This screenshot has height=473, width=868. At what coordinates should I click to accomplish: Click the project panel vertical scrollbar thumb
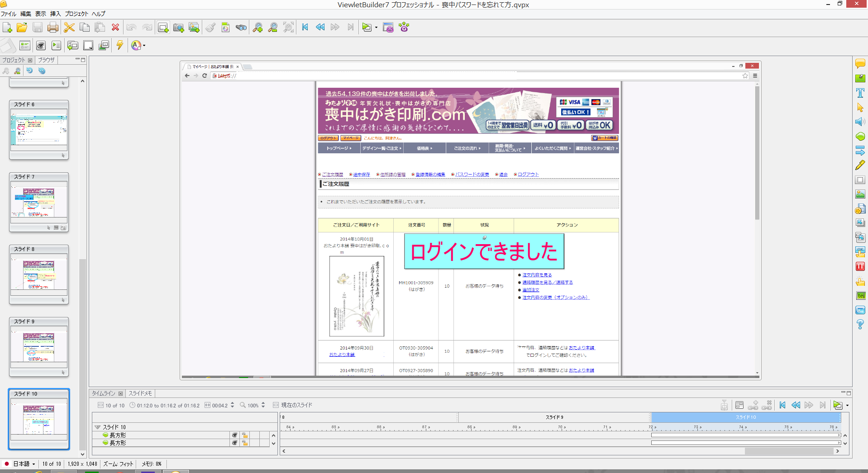(82, 355)
